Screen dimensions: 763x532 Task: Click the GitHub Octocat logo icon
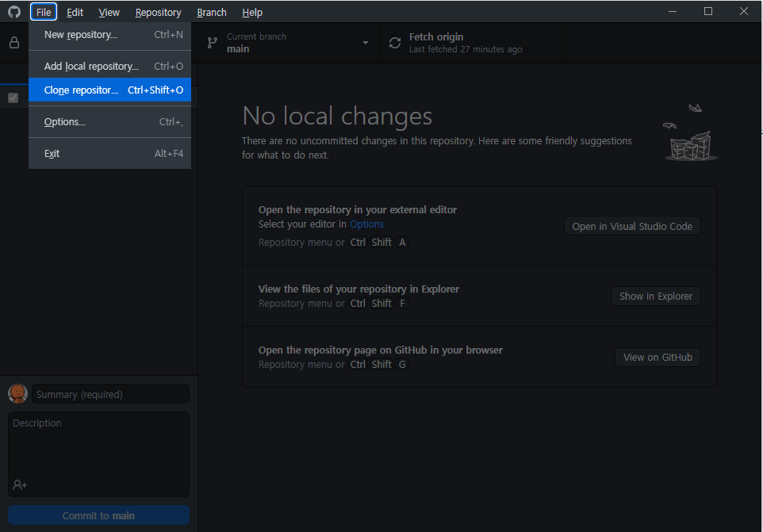coord(14,12)
